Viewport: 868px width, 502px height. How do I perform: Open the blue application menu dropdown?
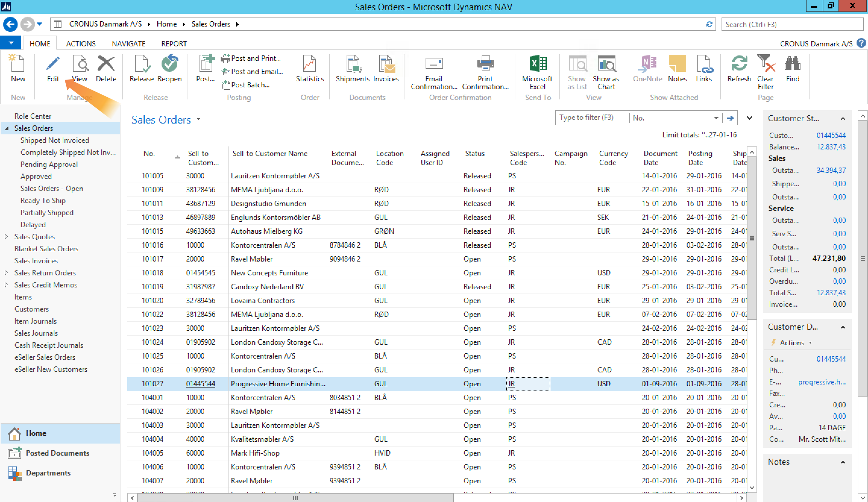pyautogui.click(x=11, y=43)
